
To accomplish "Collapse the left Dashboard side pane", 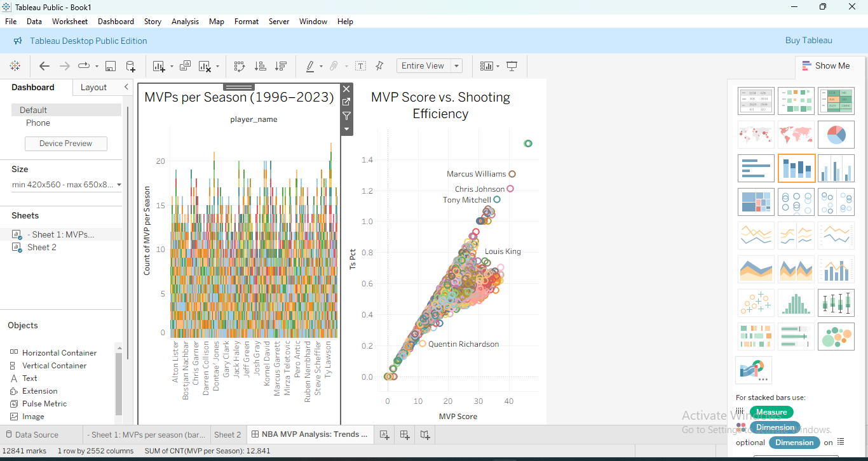I will (126, 87).
